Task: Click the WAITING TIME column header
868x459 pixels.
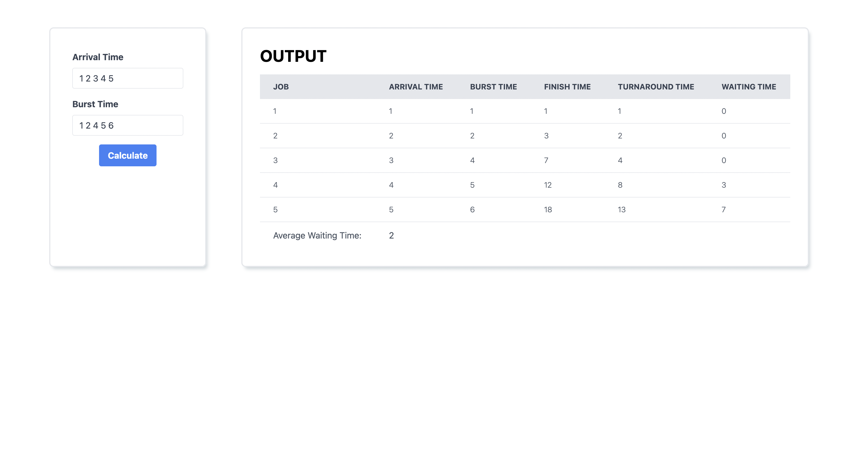Action: tap(749, 86)
